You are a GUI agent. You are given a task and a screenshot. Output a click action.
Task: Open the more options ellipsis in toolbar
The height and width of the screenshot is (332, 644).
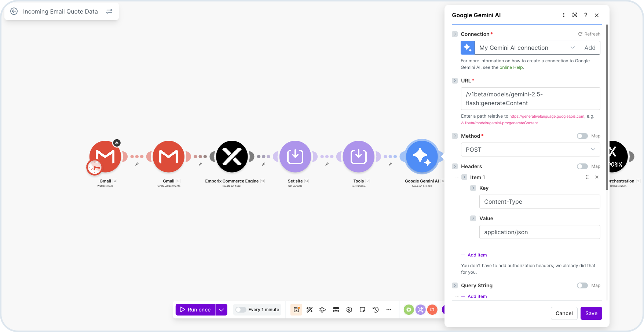click(x=389, y=310)
